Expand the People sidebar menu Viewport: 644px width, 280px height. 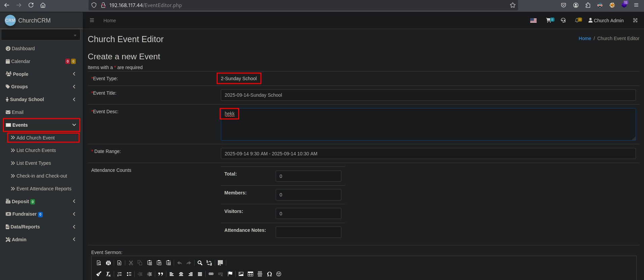click(x=40, y=74)
